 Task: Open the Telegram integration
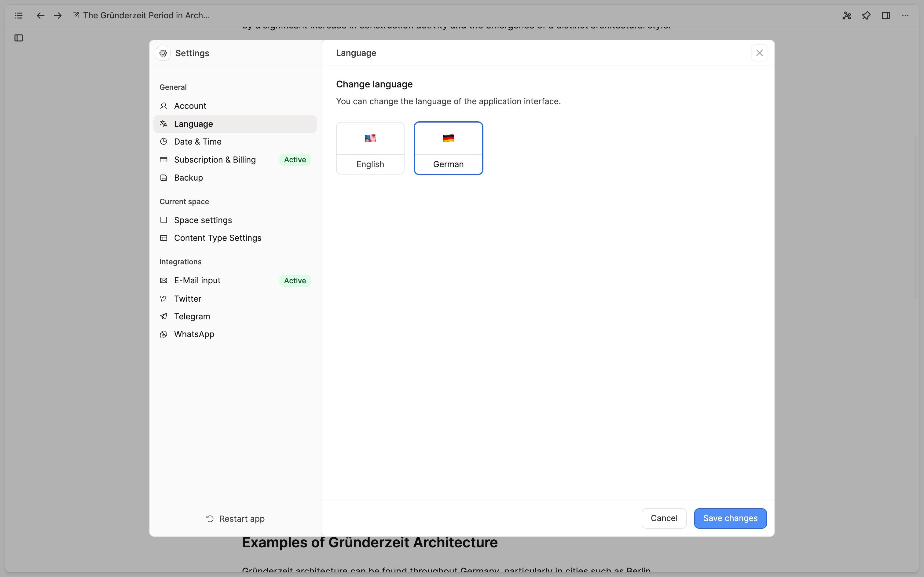pyautogui.click(x=192, y=316)
